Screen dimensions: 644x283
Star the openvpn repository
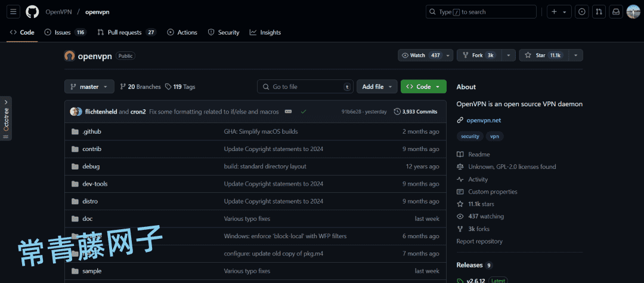click(x=543, y=55)
